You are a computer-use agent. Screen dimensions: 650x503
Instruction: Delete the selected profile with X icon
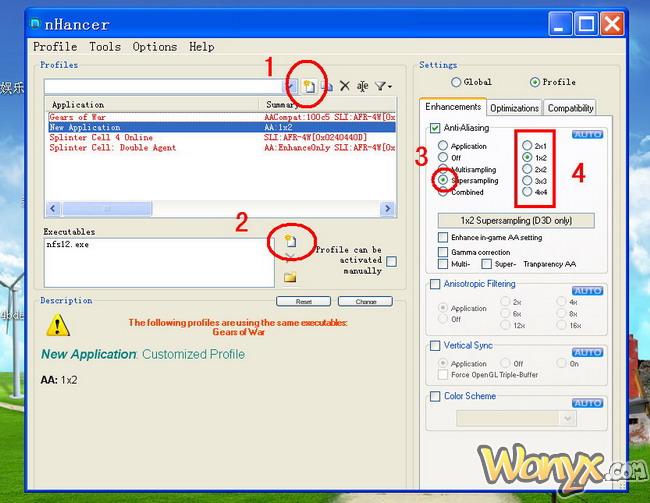(344, 87)
